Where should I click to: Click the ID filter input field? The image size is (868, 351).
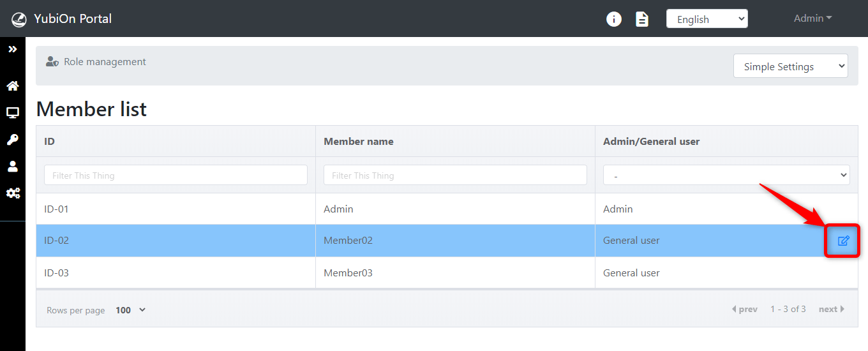[x=176, y=175]
